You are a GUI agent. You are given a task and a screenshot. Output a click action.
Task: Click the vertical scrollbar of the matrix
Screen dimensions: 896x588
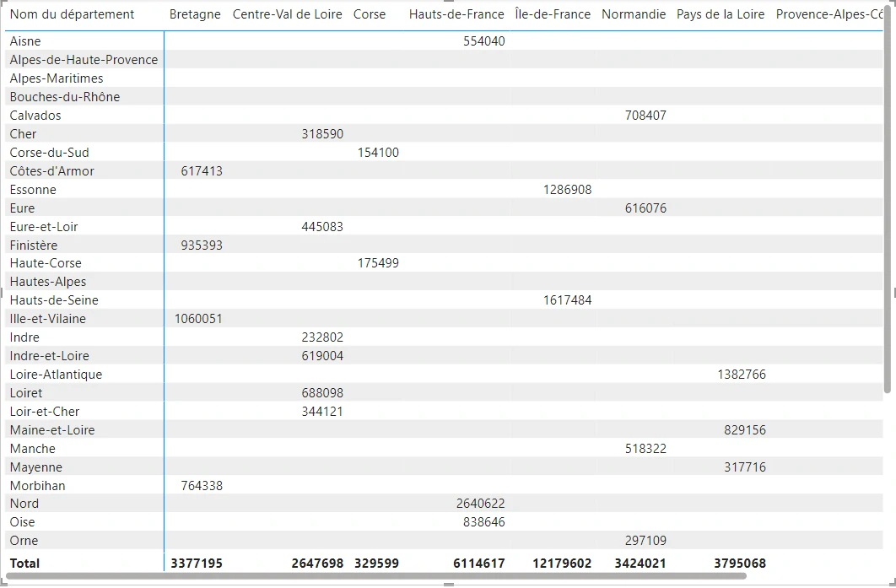pos(887,211)
